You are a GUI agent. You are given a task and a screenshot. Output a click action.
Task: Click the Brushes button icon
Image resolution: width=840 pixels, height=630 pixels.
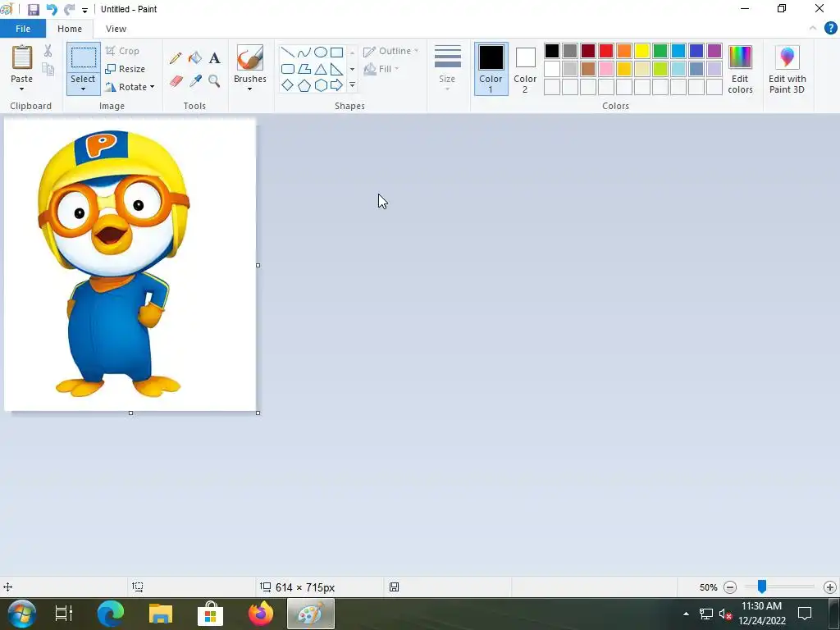pyautogui.click(x=250, y=58)
